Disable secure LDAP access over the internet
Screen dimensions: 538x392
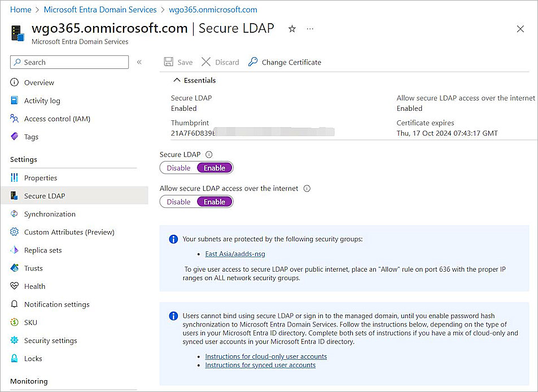[178, 202]
